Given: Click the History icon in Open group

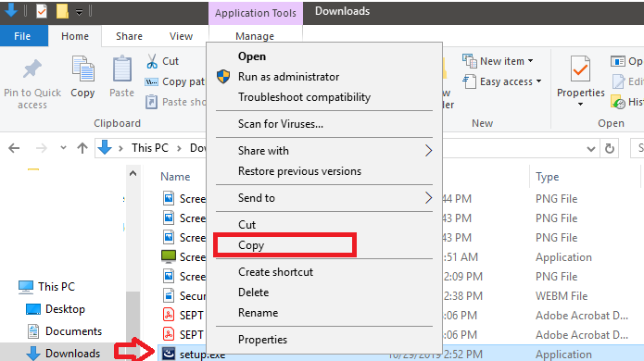Looking at the screenshot, I should [618, 101].
